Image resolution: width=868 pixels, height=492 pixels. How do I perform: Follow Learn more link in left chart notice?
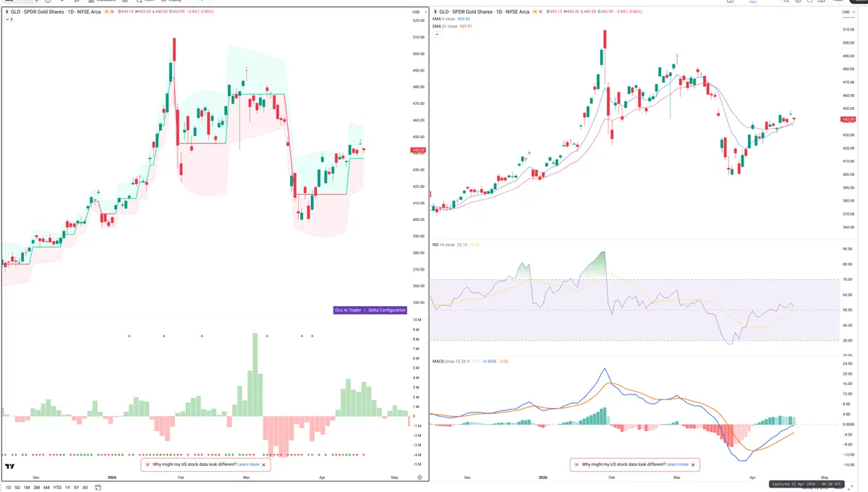point(248,465)
